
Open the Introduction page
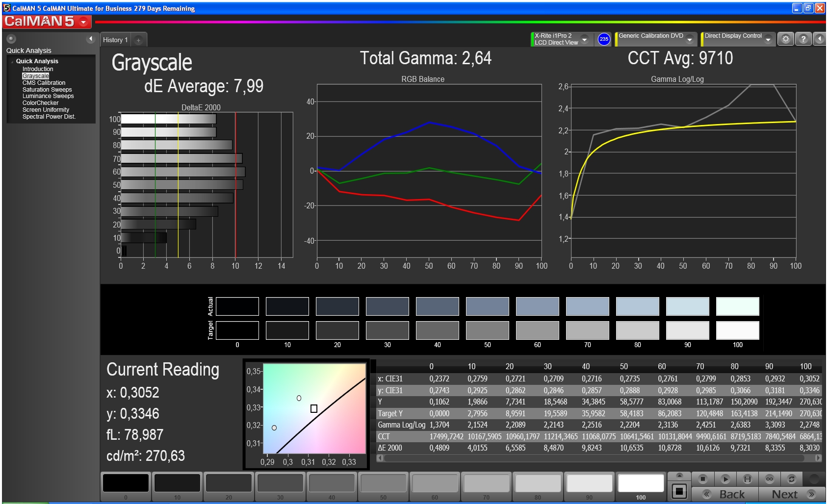(x=38, y=69)
